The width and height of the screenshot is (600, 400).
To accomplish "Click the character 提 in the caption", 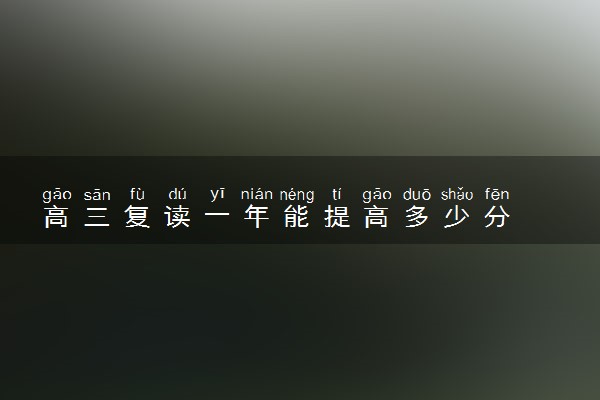I will [337, 217].
